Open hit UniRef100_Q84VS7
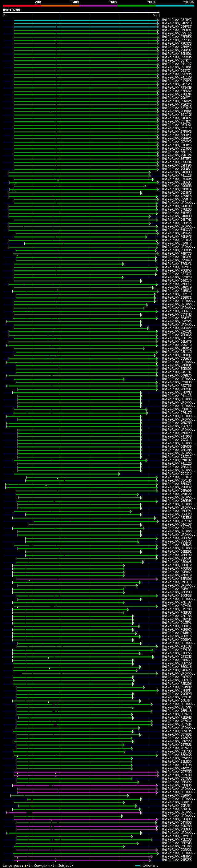 pos(177,26)
